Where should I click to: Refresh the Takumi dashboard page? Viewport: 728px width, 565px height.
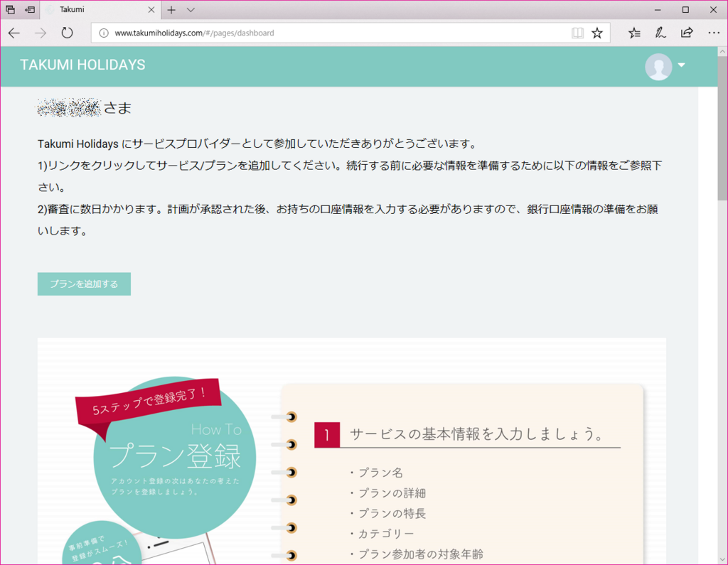click(x=68, y=33)
